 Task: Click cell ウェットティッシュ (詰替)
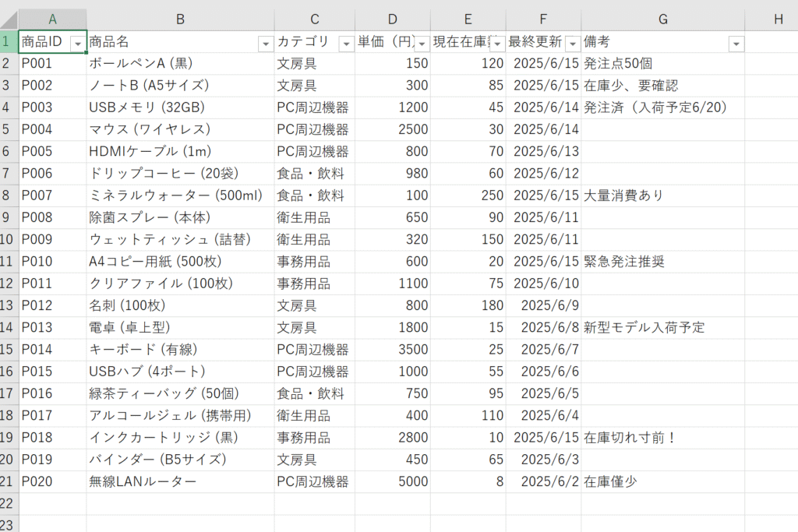pyautogui.click(x=180, y=240)
